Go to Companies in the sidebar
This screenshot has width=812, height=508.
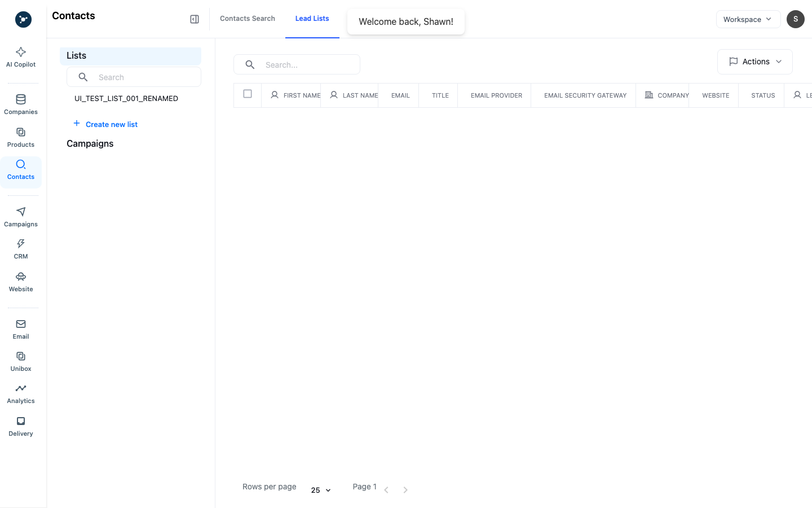[x=21, y=104]
